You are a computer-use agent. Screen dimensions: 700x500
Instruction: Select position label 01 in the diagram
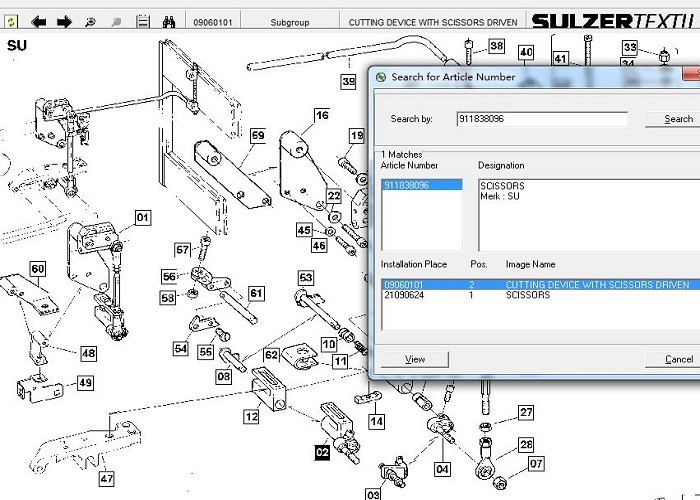(x=142, y=218)
